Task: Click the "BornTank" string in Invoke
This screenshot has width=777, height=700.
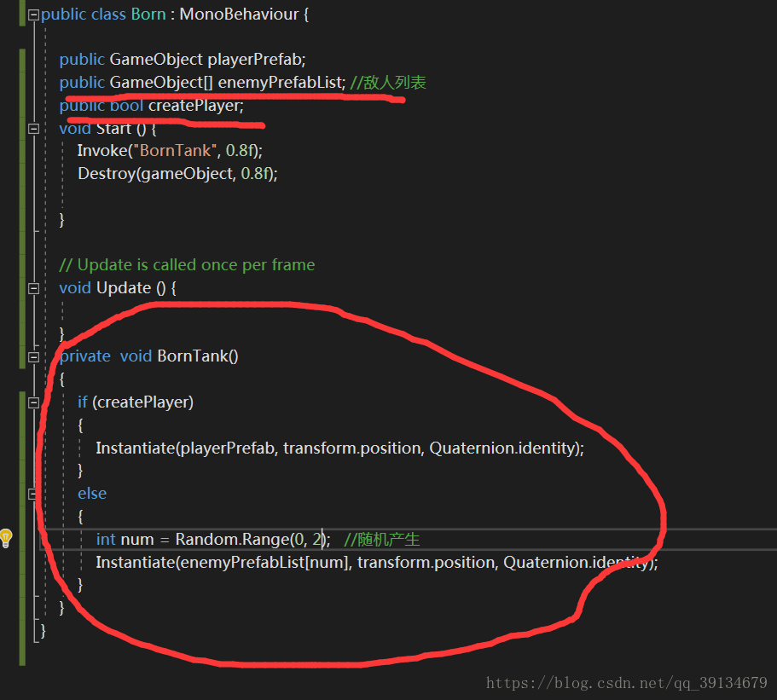Action: 176,151
